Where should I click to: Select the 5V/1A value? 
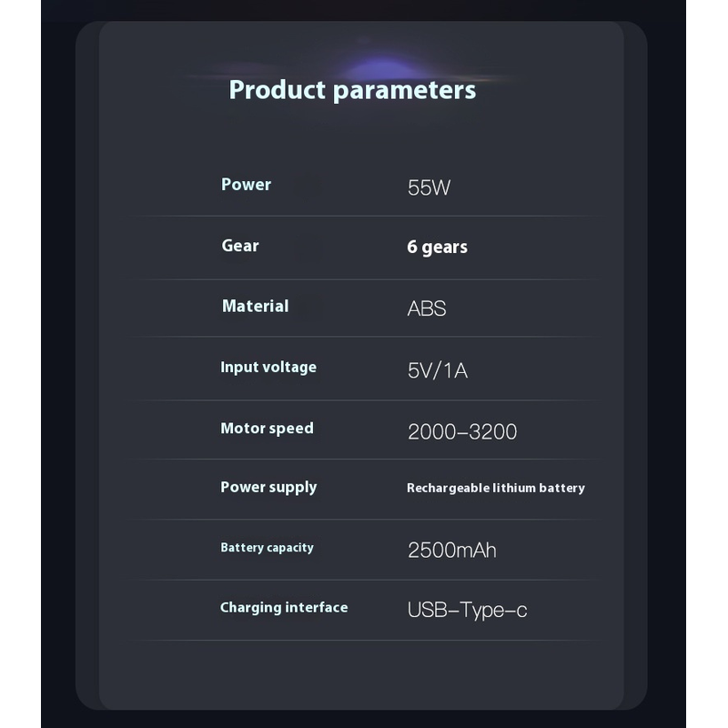coord(438,370)
